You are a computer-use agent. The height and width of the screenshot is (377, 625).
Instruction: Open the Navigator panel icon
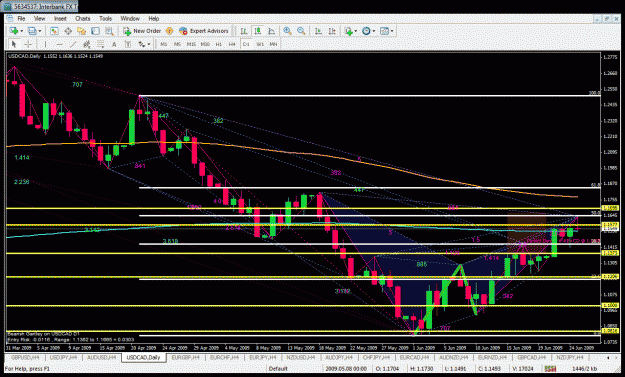click(82, 31)
